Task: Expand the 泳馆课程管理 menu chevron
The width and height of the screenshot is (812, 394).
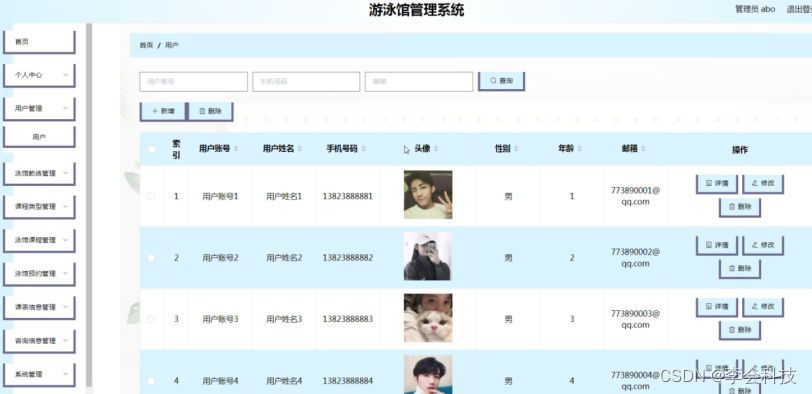Action: pos(65,240)
